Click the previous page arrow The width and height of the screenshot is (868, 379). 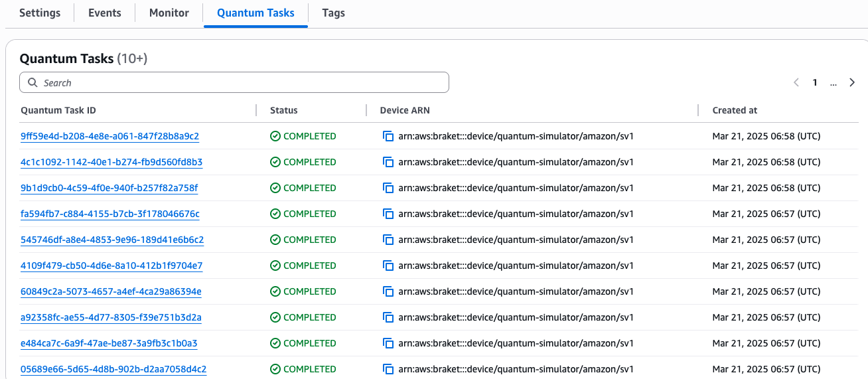tap(796, 82)
